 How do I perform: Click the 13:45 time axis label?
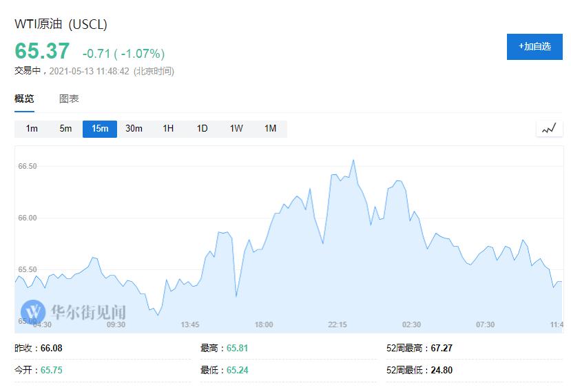click(x=190, y=324)
